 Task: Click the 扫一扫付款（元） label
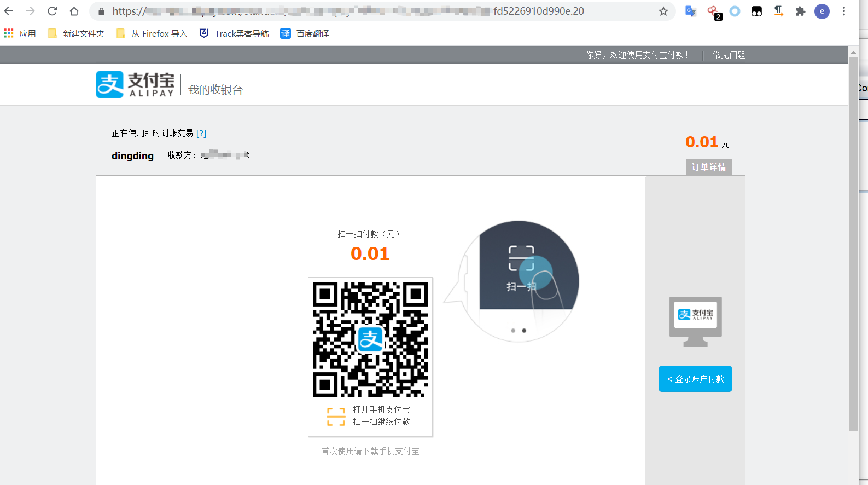pyautogui.click(x=369, y=234)
